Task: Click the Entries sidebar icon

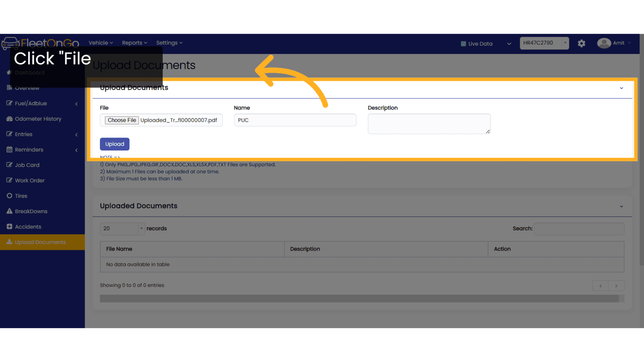Action: 9,134
